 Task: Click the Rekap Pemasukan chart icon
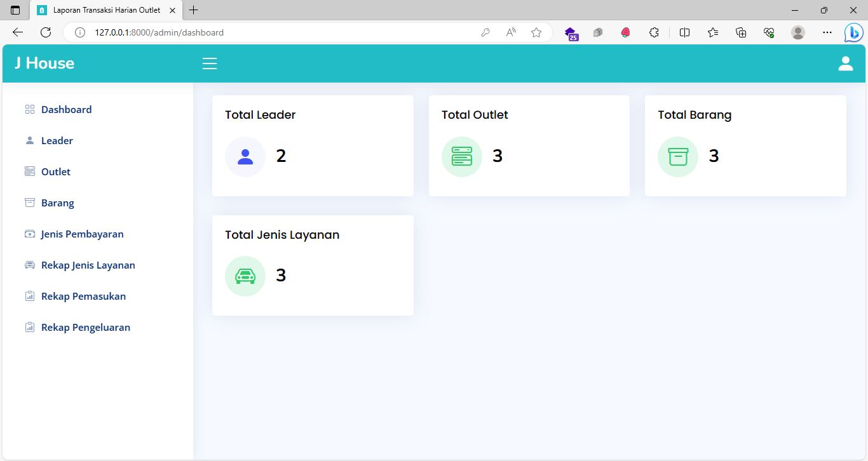pyautogui.click(x=30, y=296)
